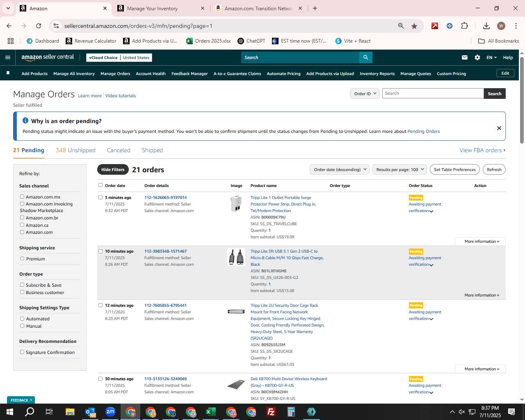
Task: Open Calculator from the taskbar
Action: tap(291, 412)
